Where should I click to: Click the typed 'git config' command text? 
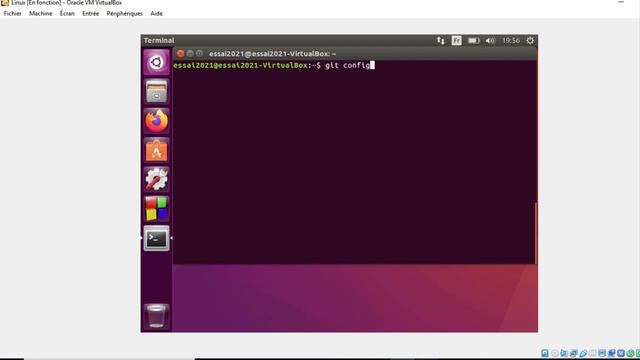[x=347, y=65]
